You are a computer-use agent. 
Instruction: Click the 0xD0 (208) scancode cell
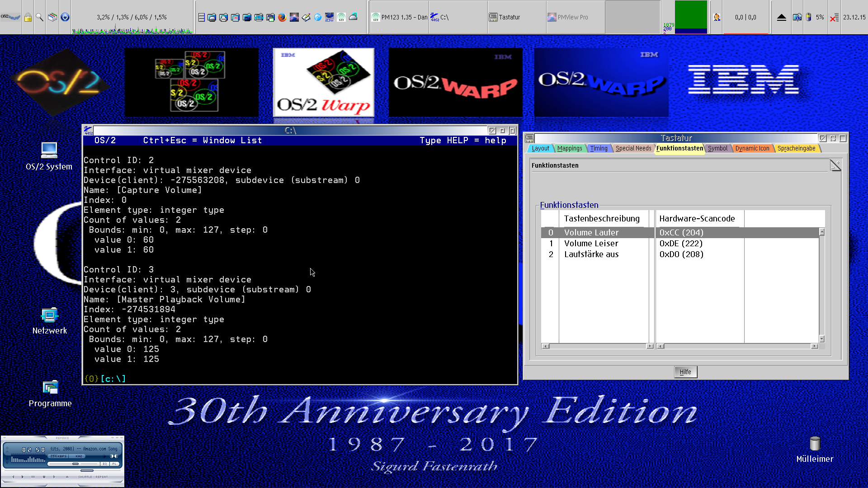681,254
